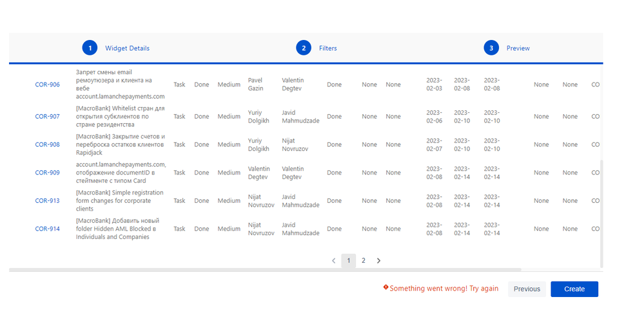Open issue COR-914
This screenshot has height=317, width=644.
point(47,229)
